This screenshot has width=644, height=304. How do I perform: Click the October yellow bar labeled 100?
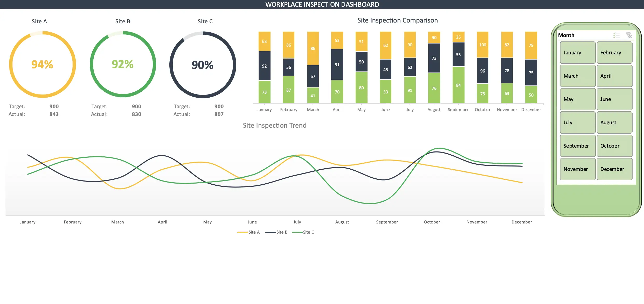pos(482,45)
